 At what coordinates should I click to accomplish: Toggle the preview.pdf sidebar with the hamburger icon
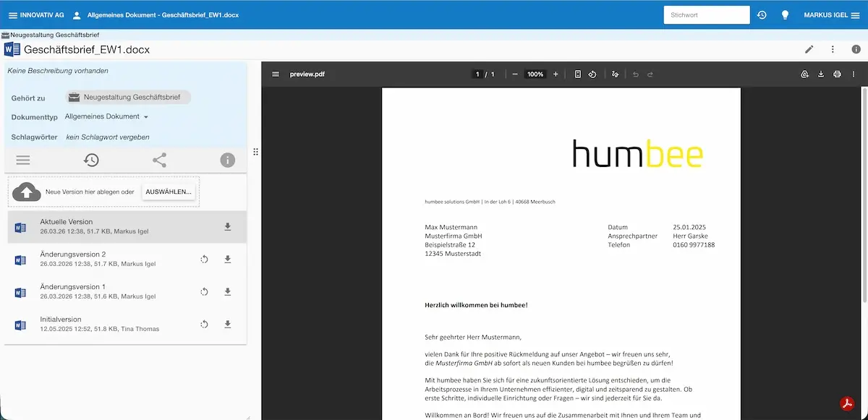tap(276, 74)
